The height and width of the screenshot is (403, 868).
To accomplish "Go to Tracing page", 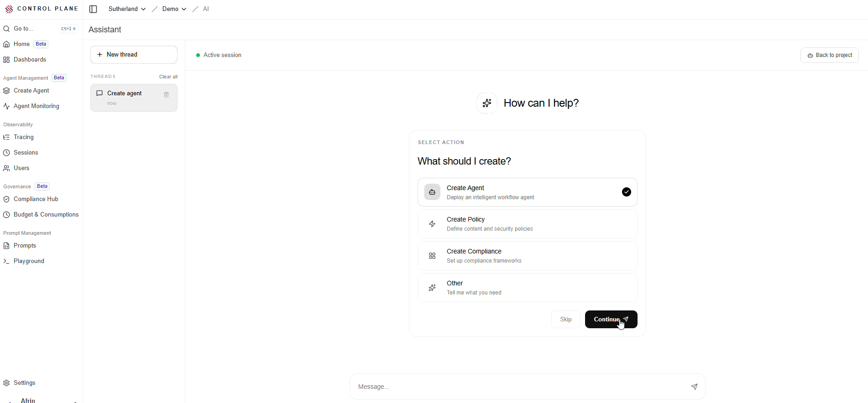I will (24, 137).
